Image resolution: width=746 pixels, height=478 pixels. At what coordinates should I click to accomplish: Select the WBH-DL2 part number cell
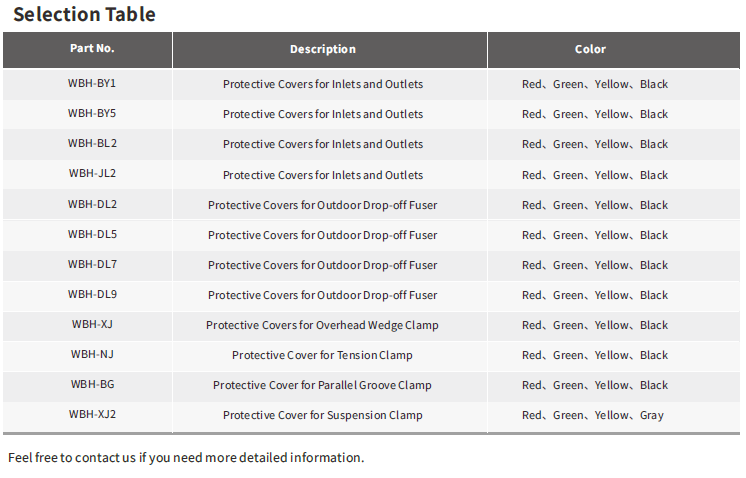pyautogui.click(x=92, y=204)
